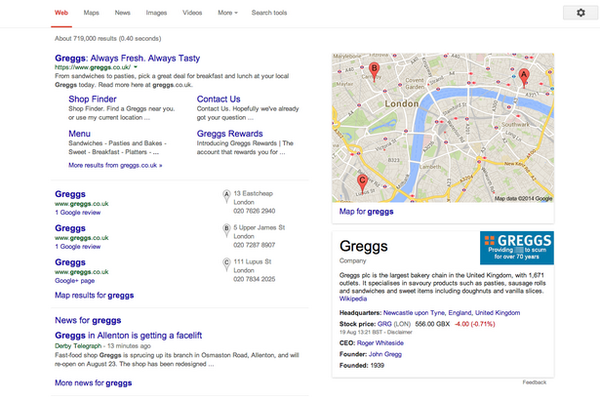The height and width of the screenshot is (399, 600).
Task: Open the Greggs Rewards sitelink
Action: 230,134
